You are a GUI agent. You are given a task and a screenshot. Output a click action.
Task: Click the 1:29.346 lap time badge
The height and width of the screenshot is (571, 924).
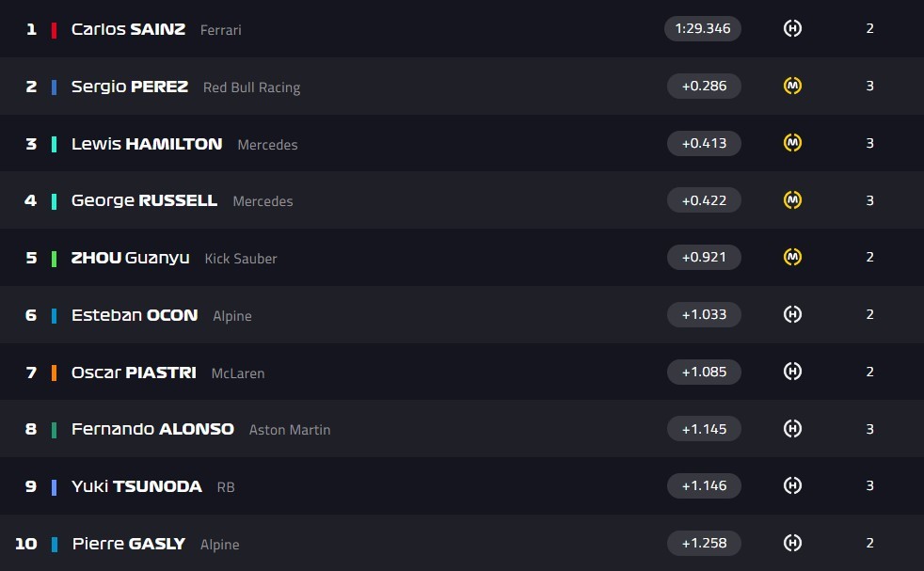click(703, 28)
